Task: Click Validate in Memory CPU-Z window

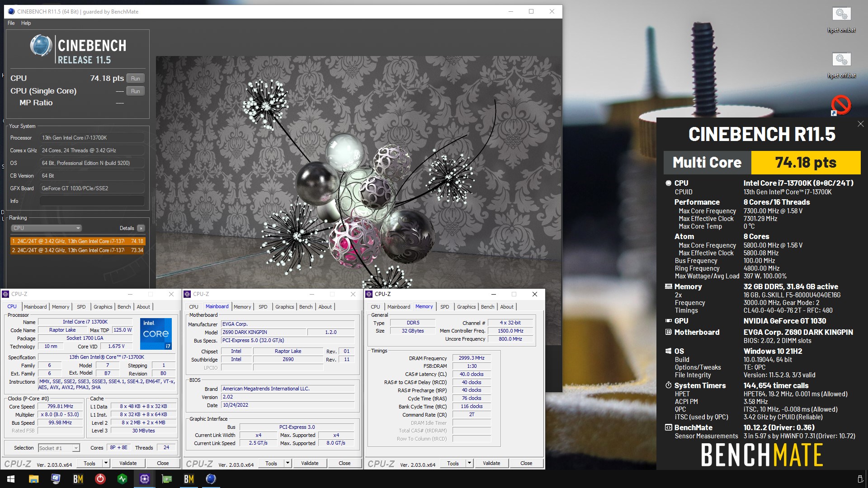Action: click(x=491, y=463)
